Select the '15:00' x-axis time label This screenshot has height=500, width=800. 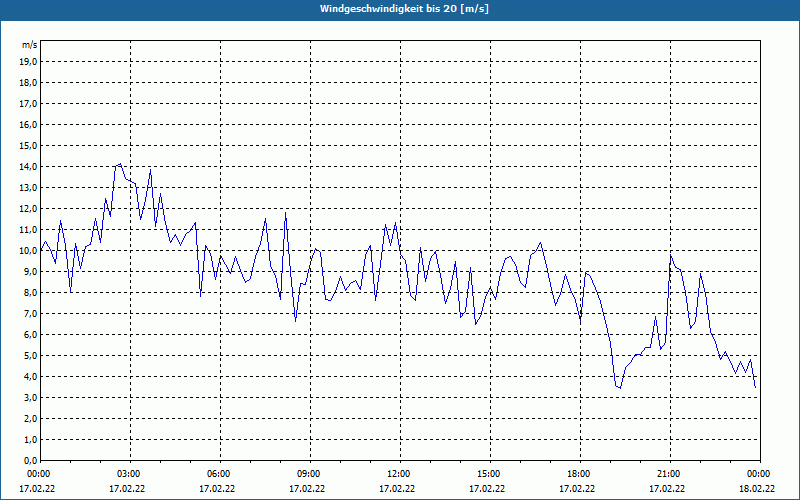pyautogui.click(x=490, y=474)
